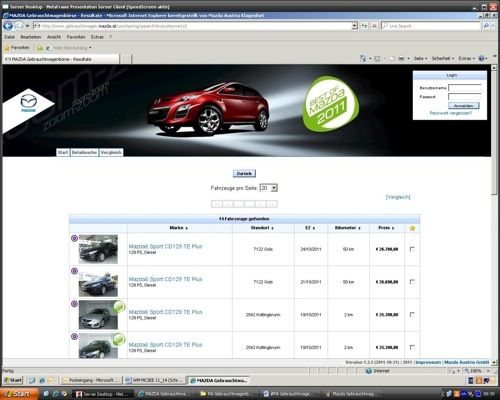Image resolution: width=500 pixels, height=400 pixels.
Task: Click the IE home toolbar icon
Action: [363, 58]
